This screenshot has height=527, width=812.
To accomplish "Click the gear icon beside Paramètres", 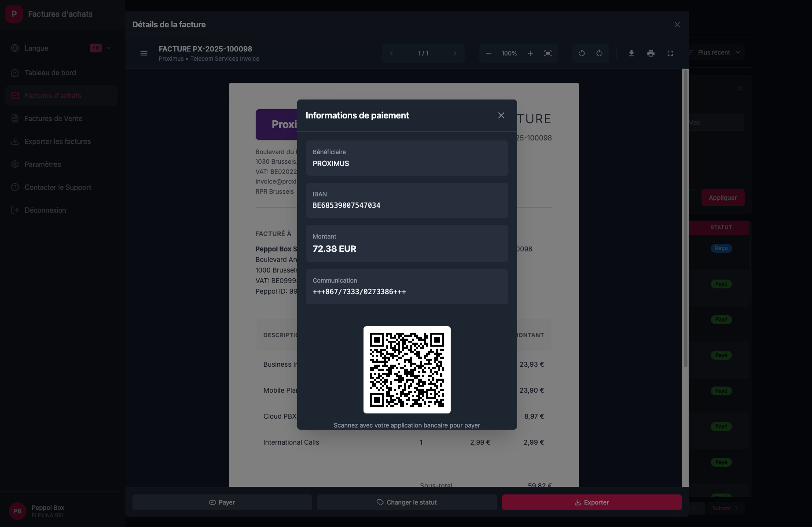I will [15, 164].
